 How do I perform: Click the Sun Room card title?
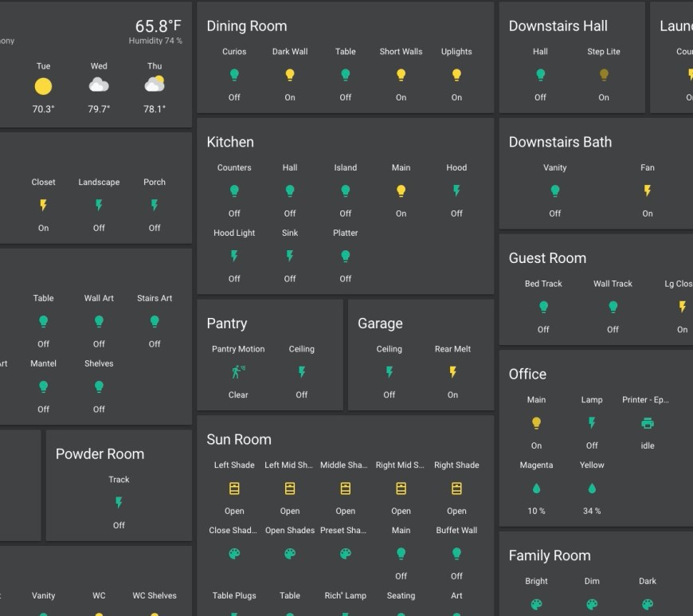(239, 440)
